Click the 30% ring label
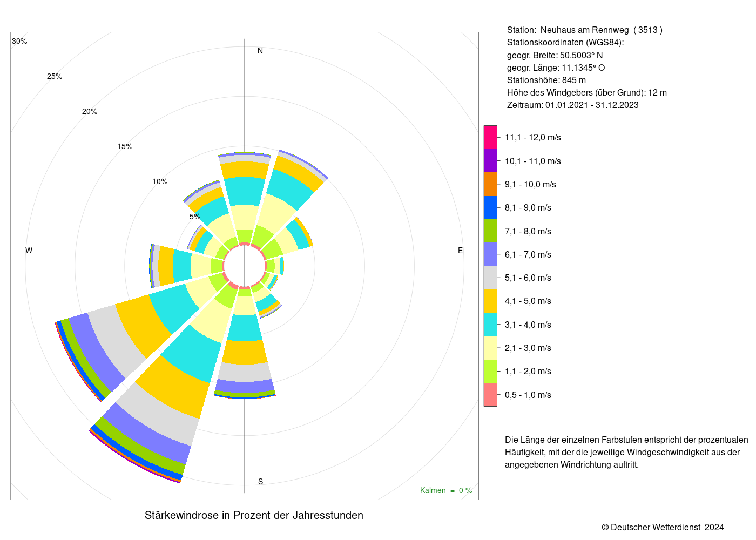The width and height of the screenshot is (756, 540). 19,42
